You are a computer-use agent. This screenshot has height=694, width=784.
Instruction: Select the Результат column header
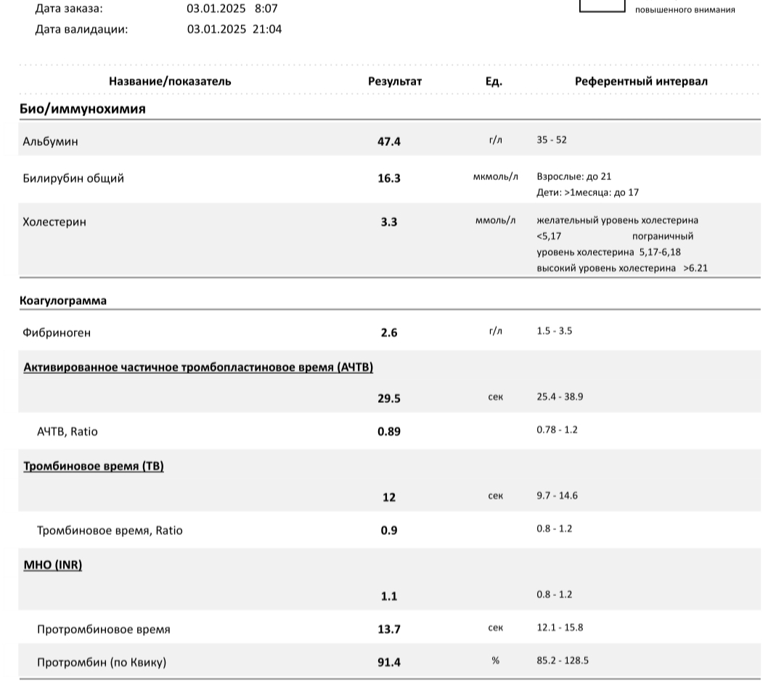(395, 81)
